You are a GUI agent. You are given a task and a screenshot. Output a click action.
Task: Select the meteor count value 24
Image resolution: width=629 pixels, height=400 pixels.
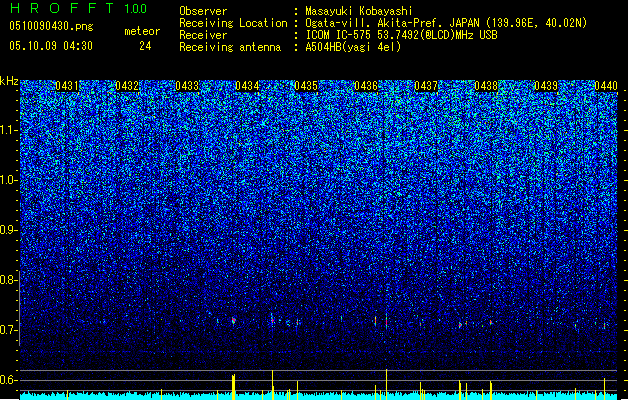click(145, 46)
